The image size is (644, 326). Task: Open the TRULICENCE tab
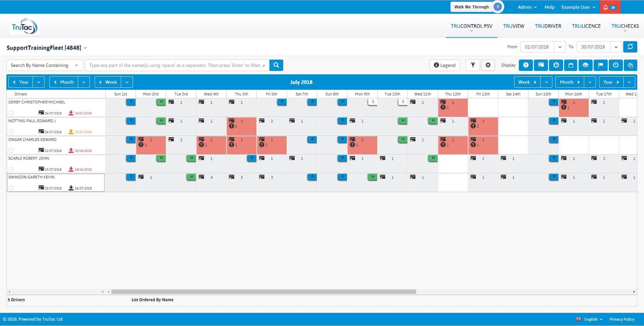586,26
